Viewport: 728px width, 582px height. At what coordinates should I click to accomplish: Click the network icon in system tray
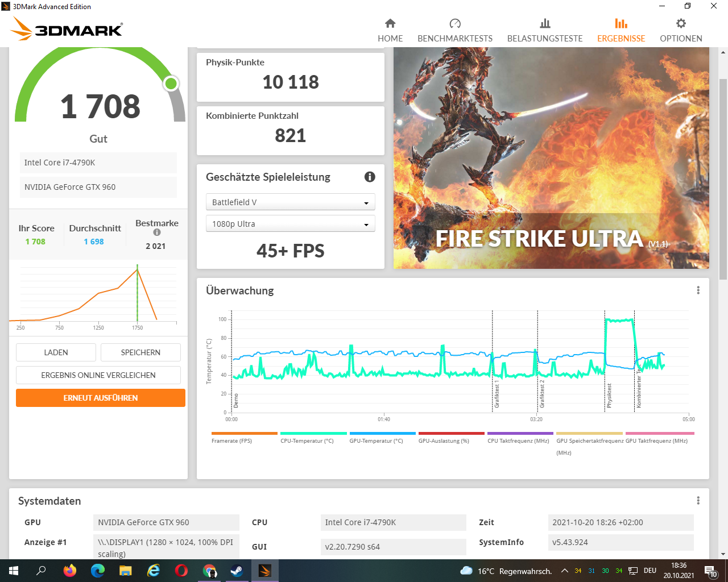tap(633, 571)
